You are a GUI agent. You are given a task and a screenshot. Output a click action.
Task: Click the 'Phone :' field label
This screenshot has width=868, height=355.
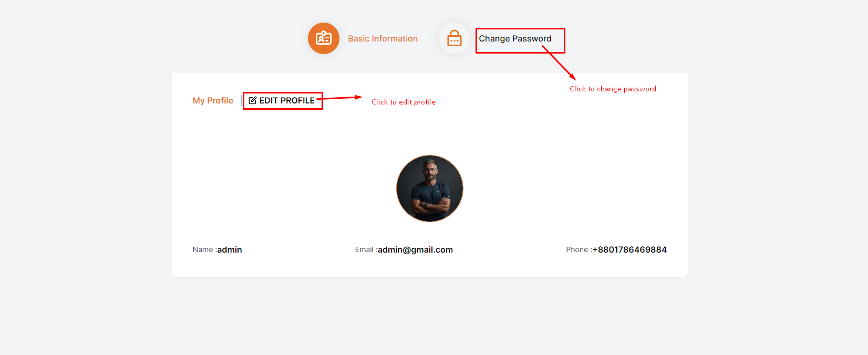point(578,250)
